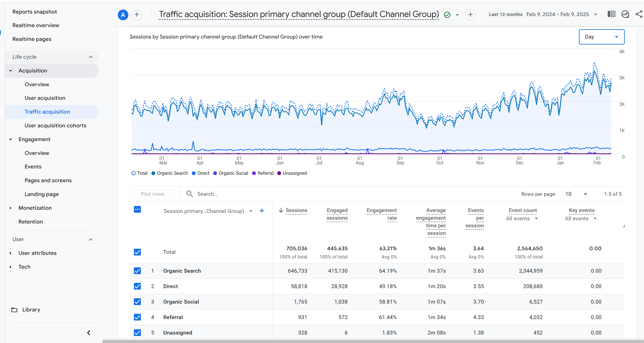Open the Session primary Channel Group dimension dropdown
The image size is (644, 343).
pyautogui.click(x=251, y=211)
